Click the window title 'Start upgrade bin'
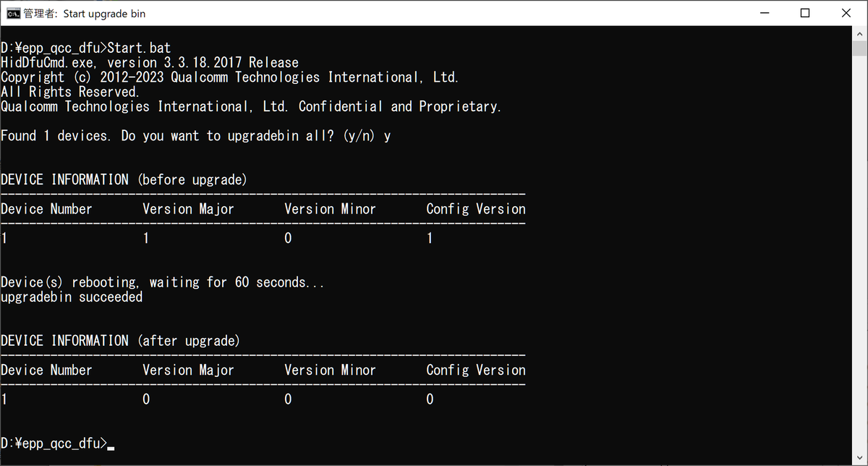The width and height of the screenshot is (868, 466). click(x=104, y=13)
